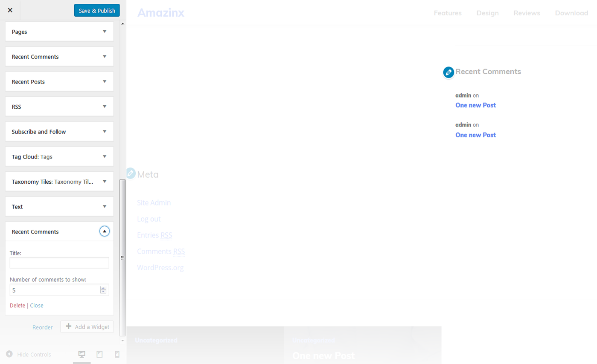Click edit pencil icon next to Meta heading
Viewport: 597px width, 364px height.
tap(130, 173)
